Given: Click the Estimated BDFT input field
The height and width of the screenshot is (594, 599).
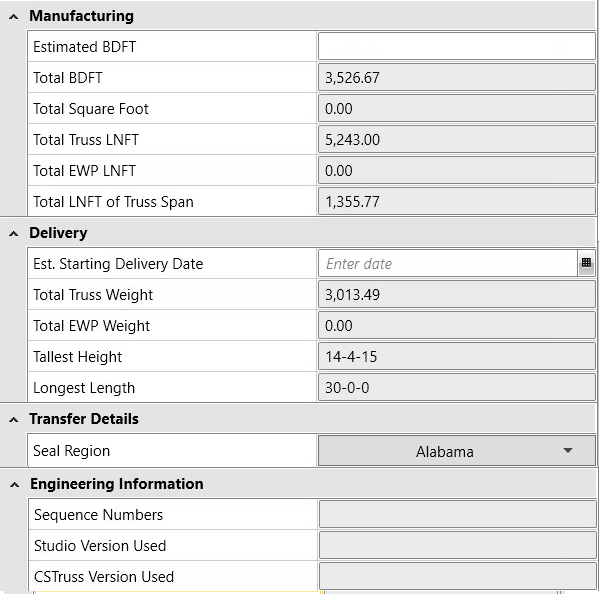Looking at the screenshot, I should (x=457, y=46).
